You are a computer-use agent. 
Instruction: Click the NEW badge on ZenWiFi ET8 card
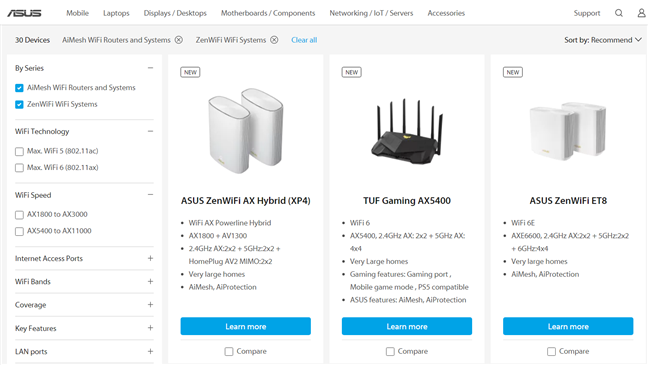pos(513,72)
